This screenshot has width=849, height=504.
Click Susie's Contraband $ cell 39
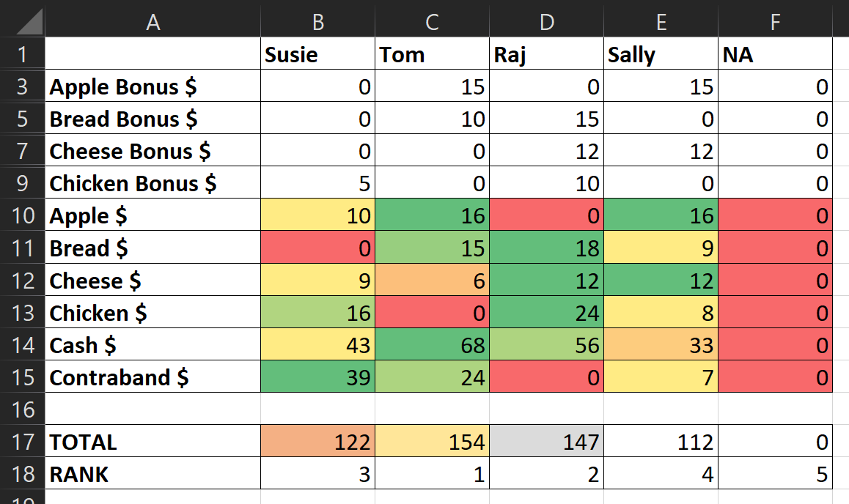point(318,377)
